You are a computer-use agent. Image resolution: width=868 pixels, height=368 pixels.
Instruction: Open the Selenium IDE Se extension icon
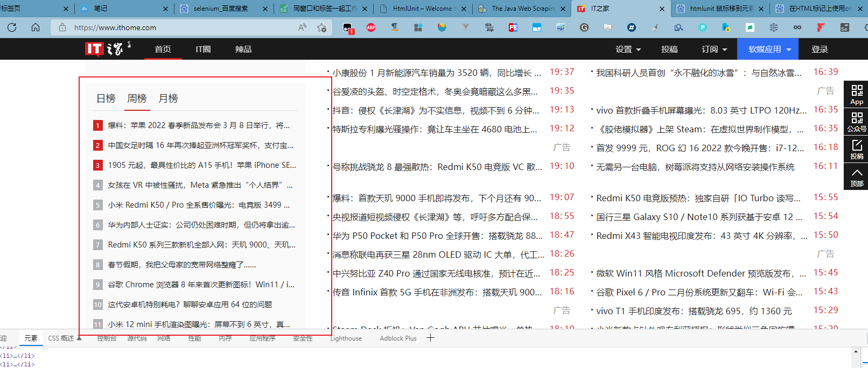click(x=845, y=27)
